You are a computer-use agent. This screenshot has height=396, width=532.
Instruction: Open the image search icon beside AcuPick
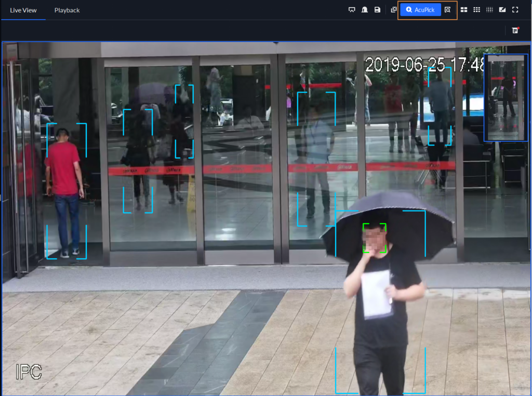click(x=448, y=10)
